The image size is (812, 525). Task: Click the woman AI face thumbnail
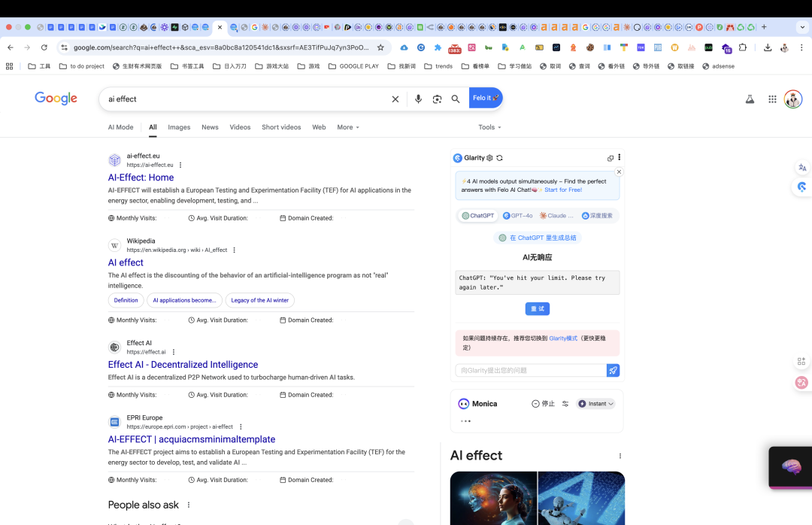pos(493,498)
